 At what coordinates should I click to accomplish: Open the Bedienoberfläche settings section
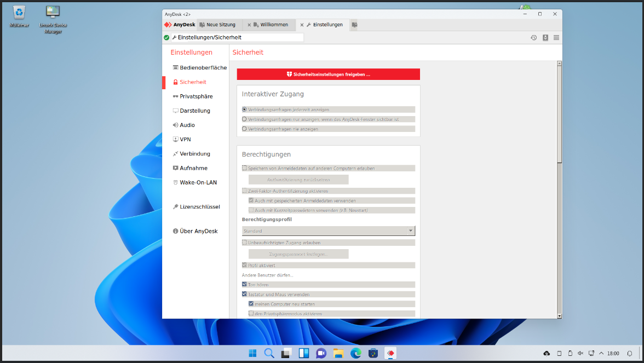click(199, 67)
